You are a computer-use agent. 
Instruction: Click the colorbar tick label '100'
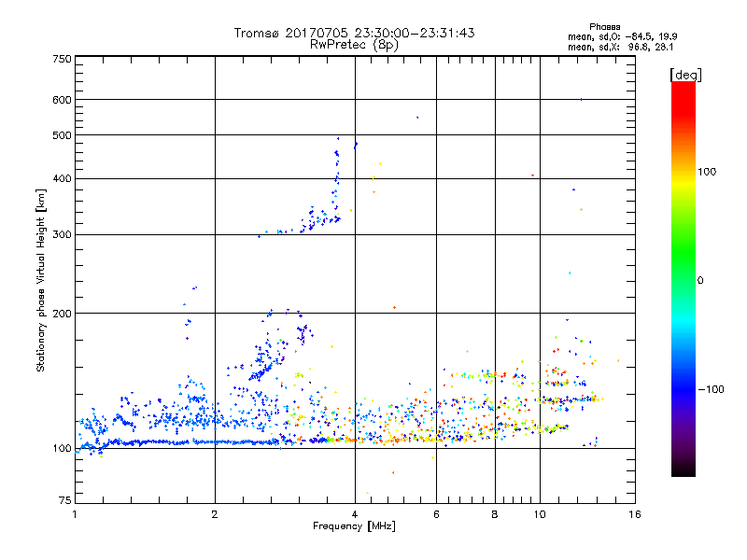click(707, 172)
